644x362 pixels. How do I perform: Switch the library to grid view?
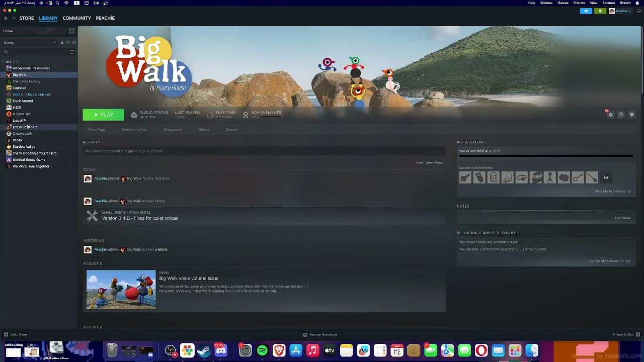71,31
